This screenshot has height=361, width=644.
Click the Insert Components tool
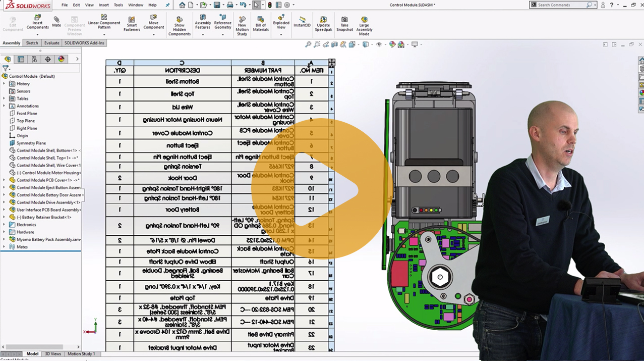tap(37, 22)
